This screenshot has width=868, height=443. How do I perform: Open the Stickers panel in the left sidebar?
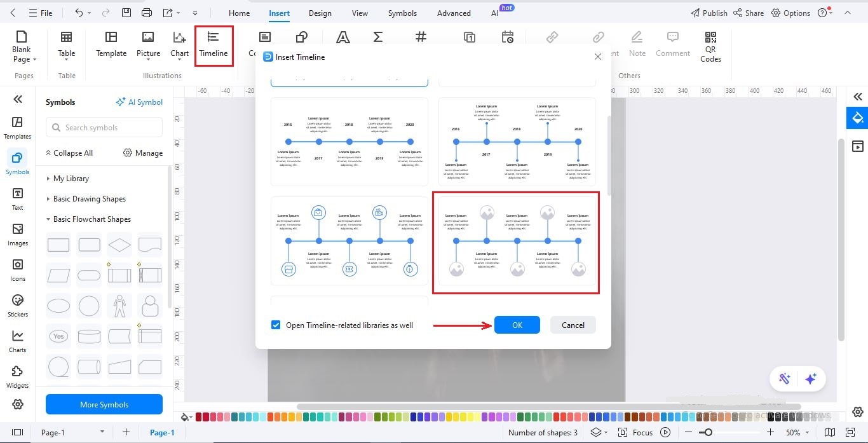(17, 305)
